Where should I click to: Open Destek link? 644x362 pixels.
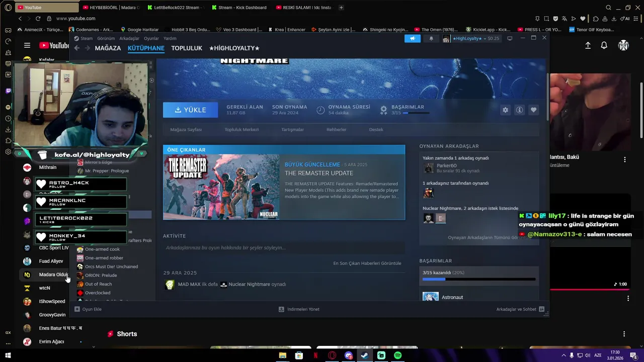376,130
